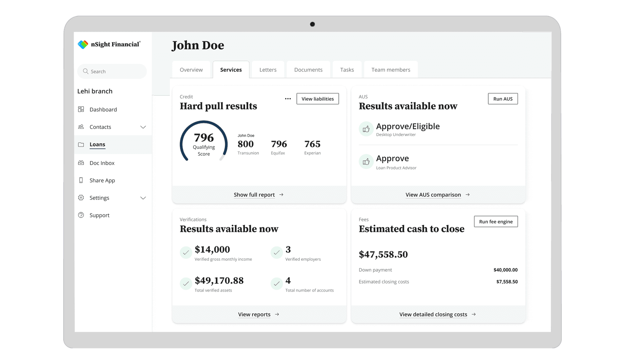This screenshot has height=364, width=625.
Task: Expand the Settings menu chevron
Action: (x=143, y=198)
